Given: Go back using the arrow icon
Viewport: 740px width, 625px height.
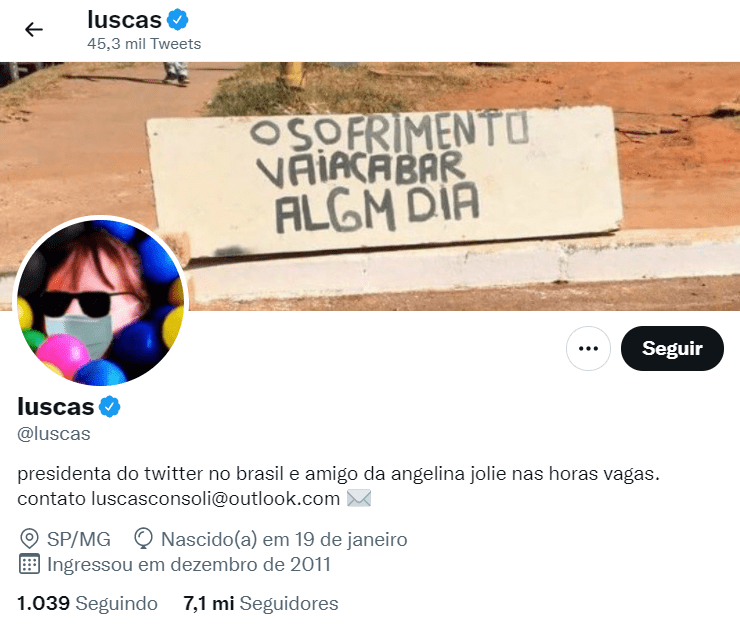Looking at the screenshot, I should point(34,29).
